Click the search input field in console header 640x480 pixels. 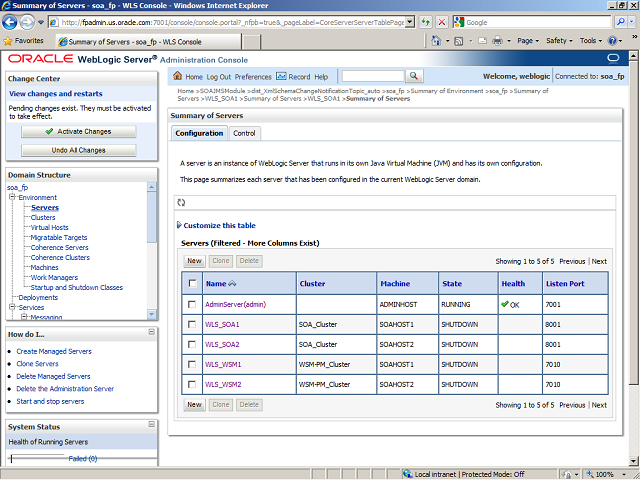tap(372, 76)
